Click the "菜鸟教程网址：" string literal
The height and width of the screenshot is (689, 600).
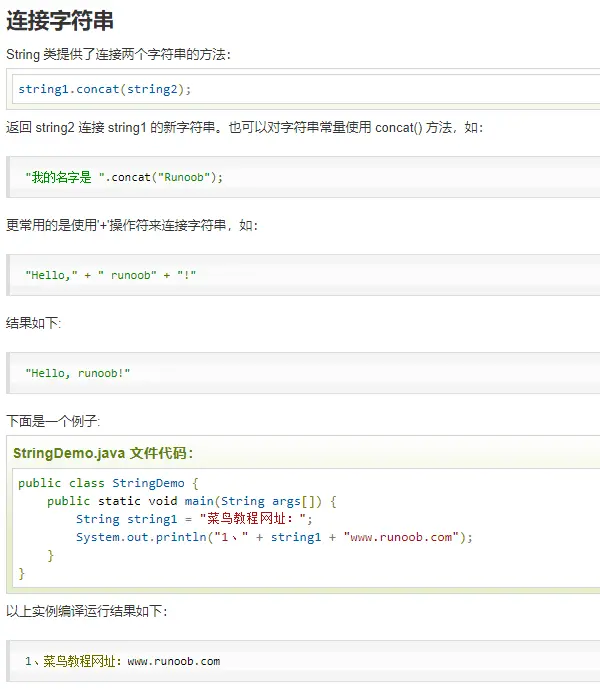[x=252, y=519]
